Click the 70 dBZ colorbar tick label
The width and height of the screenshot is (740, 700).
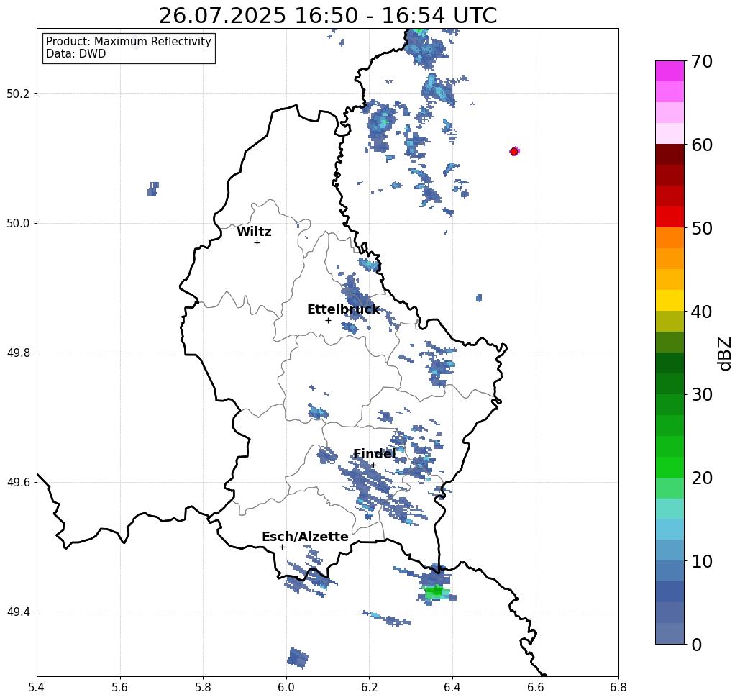(701, 61)
